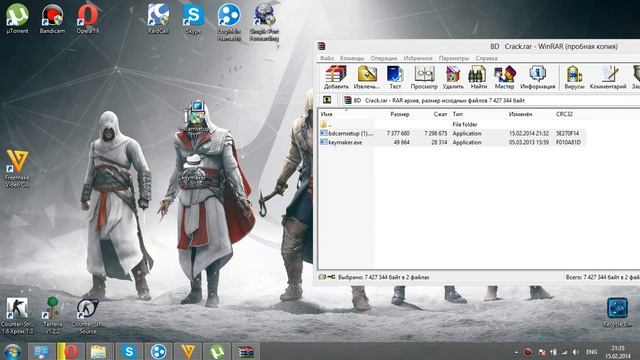Click the 05.03.2013 15:59 modified date
Screen dimensions: 640x360
[528, 142]
